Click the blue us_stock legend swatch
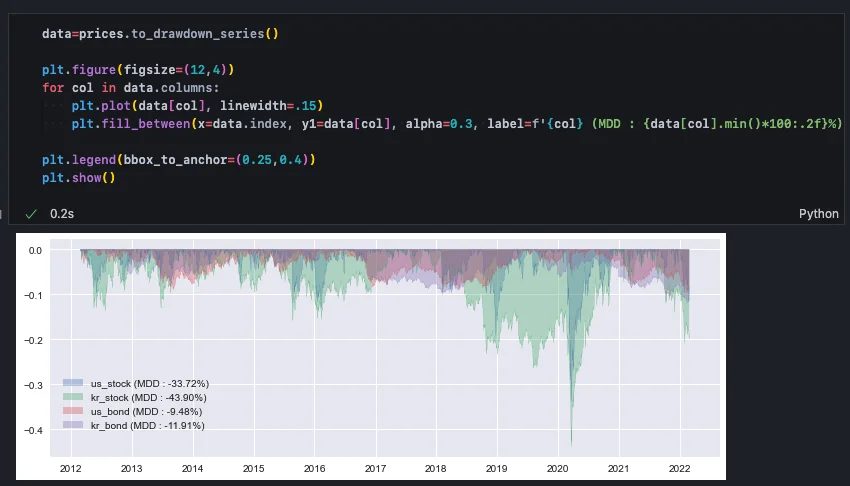The width and height of the screenshot is (850, 486). click(x=73, y=383)
